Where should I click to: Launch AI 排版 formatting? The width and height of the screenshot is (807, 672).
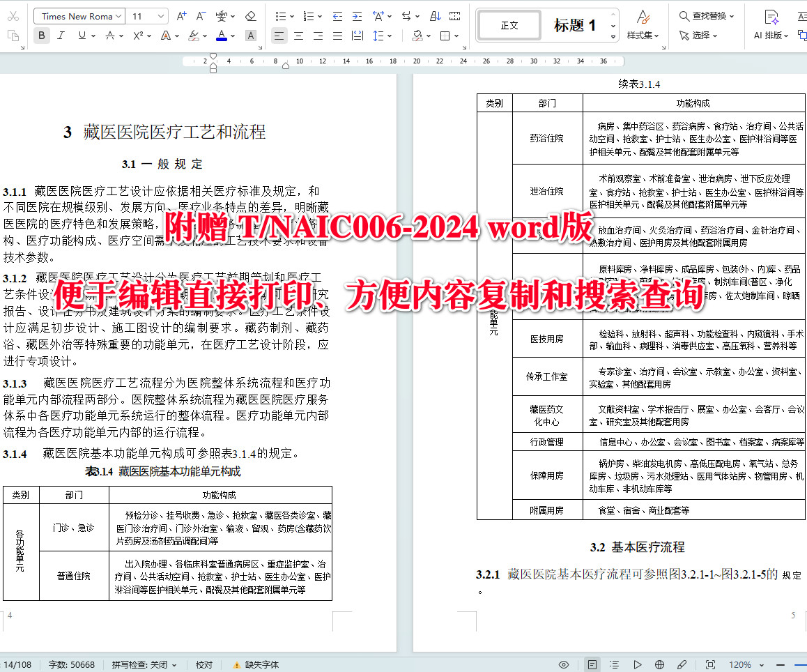click(x=769, y=24)
